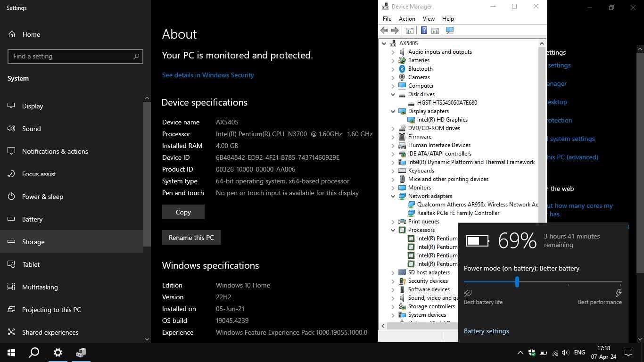Open See details in Windows Security link
This screenshot has width=644, height=362.
(208, 75)
